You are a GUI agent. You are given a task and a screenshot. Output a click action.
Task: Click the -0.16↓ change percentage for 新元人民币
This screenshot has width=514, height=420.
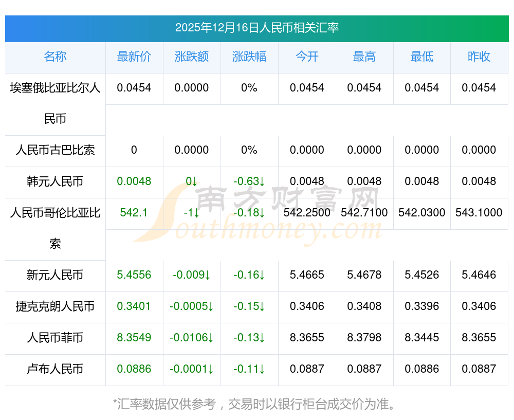point(249,275)
